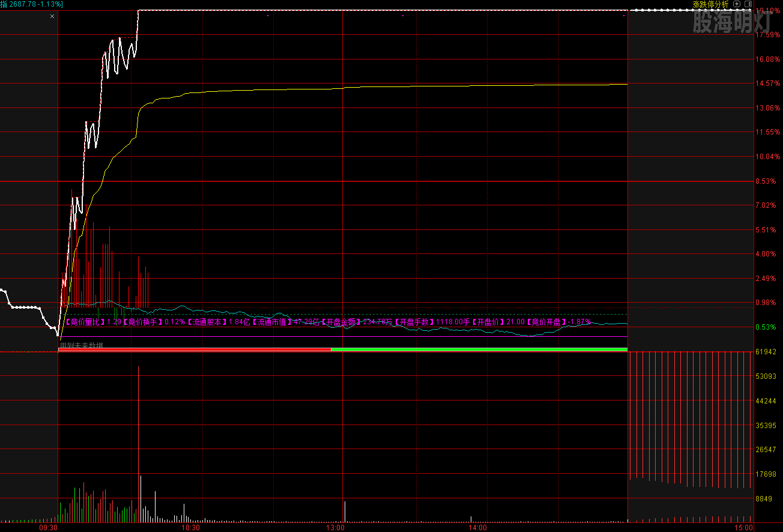Click the 35395 volume axis label
Image resolution: width=783 pixels, height=532 pixels.
click(x=767, y=426)
